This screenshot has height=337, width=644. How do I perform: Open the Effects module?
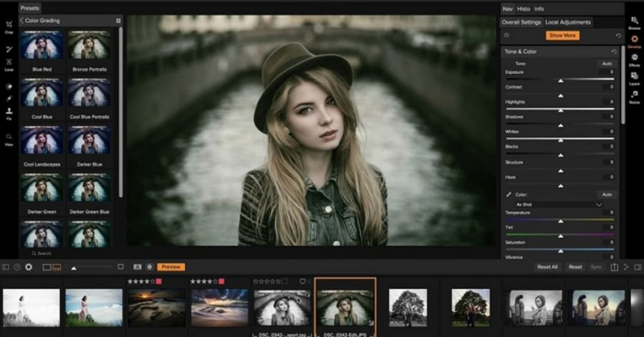click(x=634, y=59)
